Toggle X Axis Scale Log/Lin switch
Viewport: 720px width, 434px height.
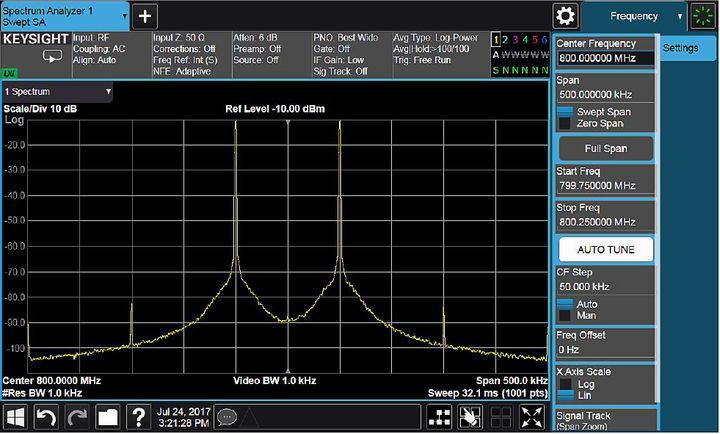pos(565,390)
